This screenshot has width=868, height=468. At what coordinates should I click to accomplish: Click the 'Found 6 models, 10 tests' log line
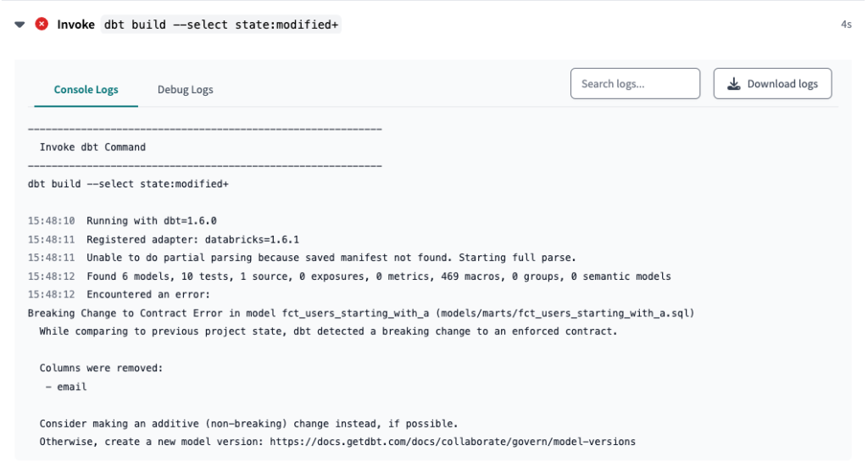[x=379, y=276]
